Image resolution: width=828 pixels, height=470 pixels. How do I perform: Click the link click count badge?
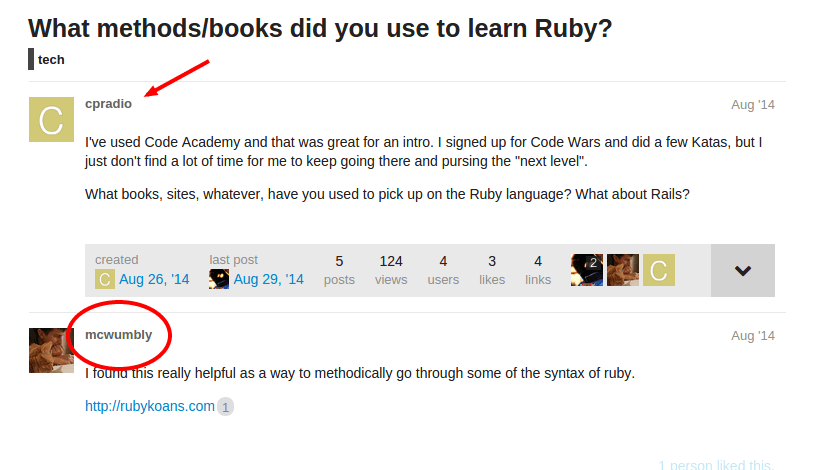[225, 407]
